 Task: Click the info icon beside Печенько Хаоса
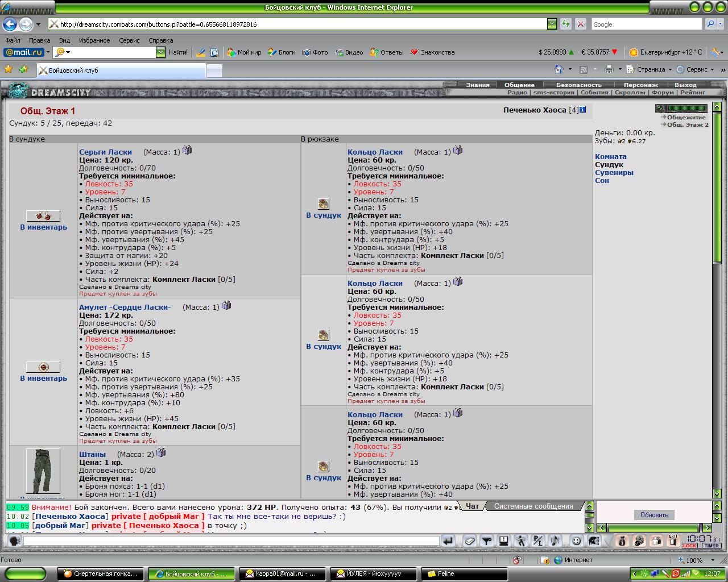pos(582,110)
